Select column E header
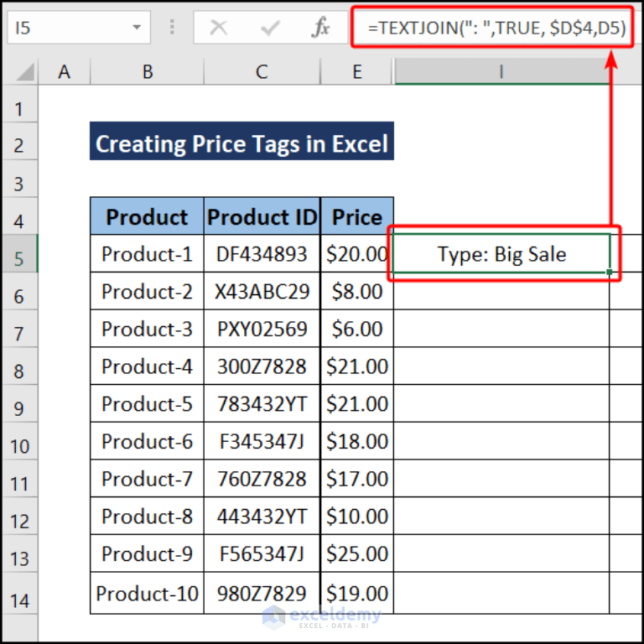 coord(357,72)
